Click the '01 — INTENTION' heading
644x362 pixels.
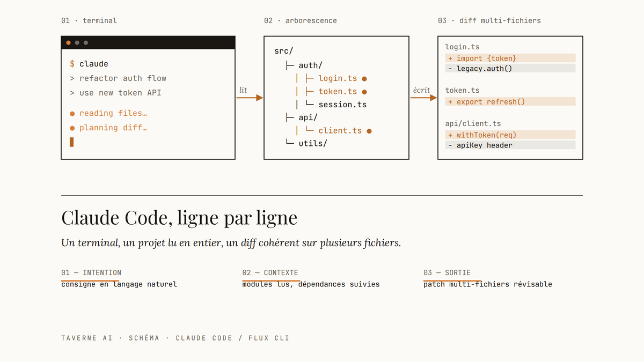click(91, 272)
